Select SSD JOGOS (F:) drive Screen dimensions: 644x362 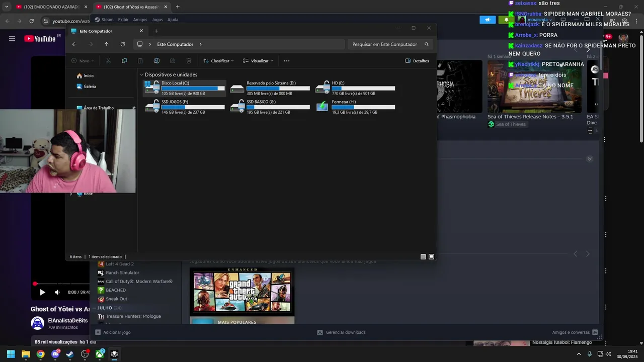(x=185, y=107)
